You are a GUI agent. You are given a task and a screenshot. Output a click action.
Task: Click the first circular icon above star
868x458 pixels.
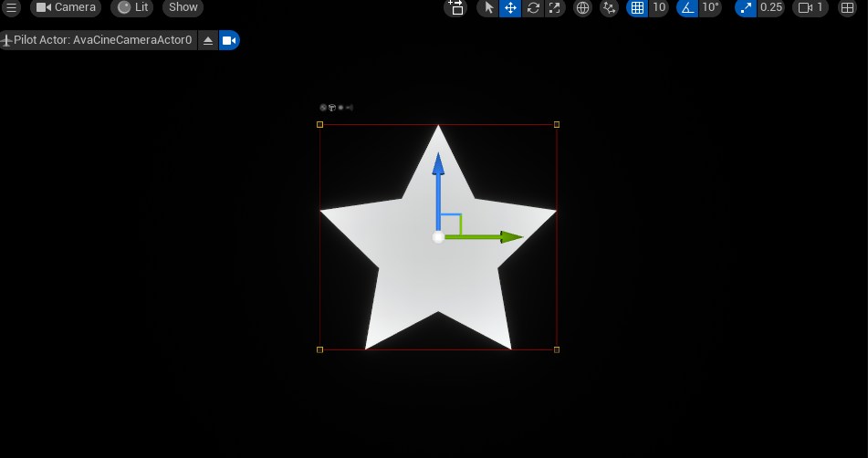click(x=323, y=108)
